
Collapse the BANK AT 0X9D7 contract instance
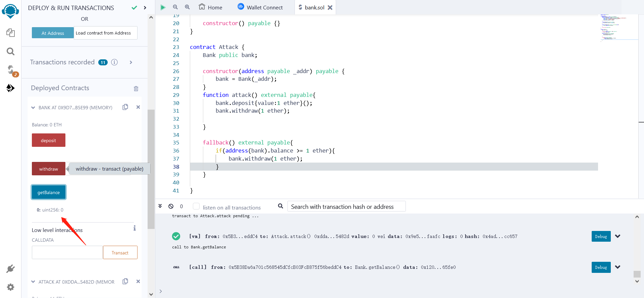[x=33, y=108]
